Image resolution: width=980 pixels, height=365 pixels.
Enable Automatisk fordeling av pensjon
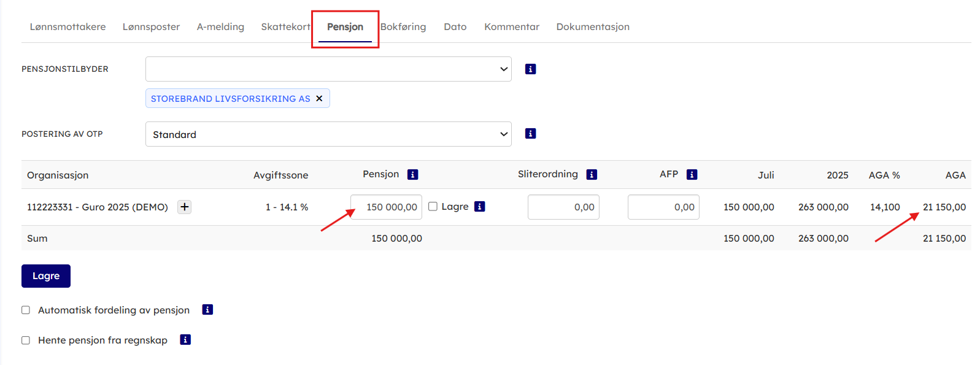26,310
